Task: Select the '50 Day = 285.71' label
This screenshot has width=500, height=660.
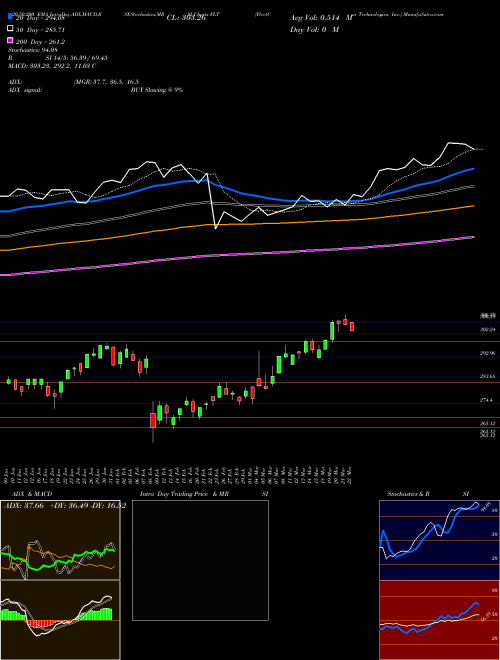Action: point(40,30)
